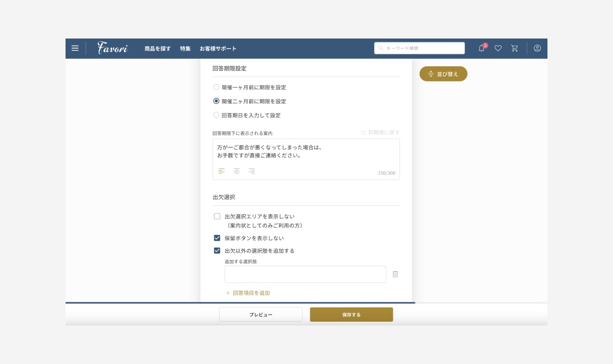Click the Favori logo
The image size is (613, 364).
pos(112,48)
